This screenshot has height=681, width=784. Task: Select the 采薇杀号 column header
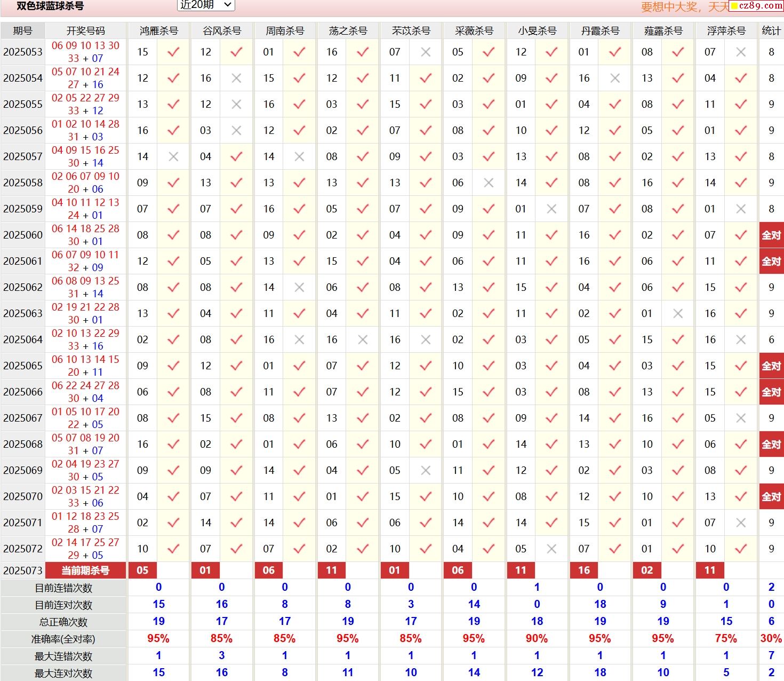pyautogui.click(x=474, y=31)
